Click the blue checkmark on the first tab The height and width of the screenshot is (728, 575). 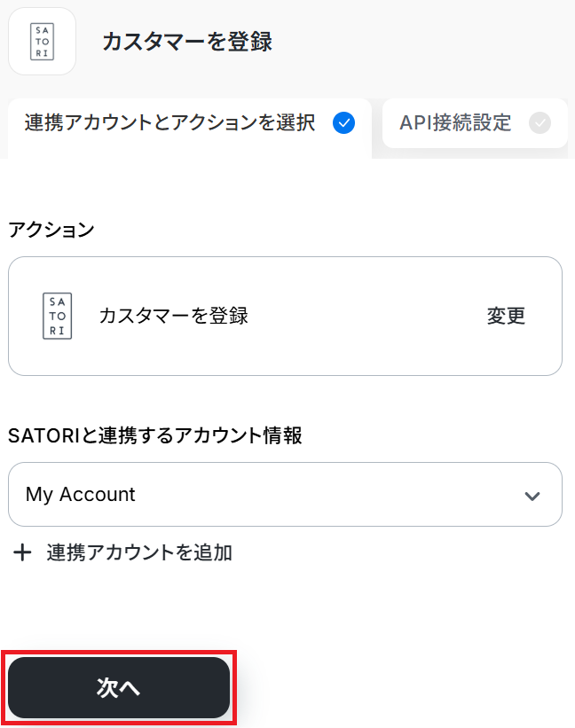tap(343, 123)
